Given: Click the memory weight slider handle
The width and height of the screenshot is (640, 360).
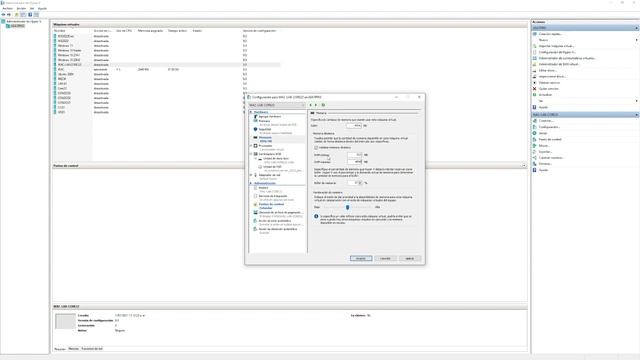Looking at the screenshot, I should 347,207.
